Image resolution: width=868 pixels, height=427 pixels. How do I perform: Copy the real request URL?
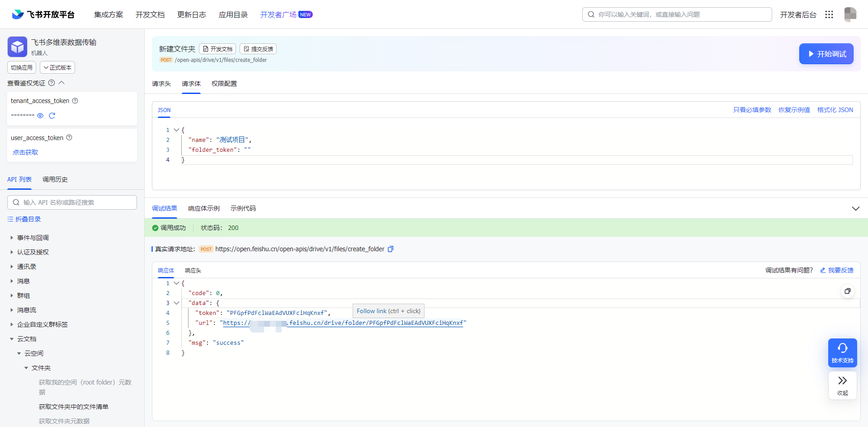391,249
